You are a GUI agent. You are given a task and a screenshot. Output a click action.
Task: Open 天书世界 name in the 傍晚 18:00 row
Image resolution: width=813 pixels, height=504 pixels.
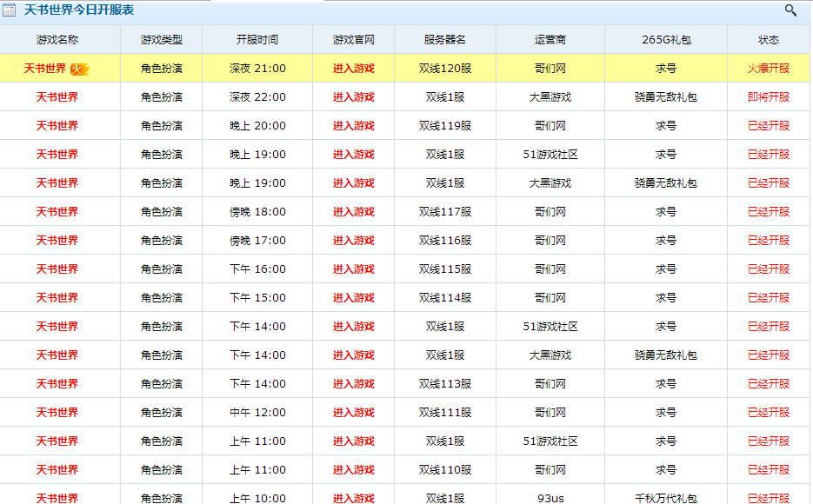point(57,212)
